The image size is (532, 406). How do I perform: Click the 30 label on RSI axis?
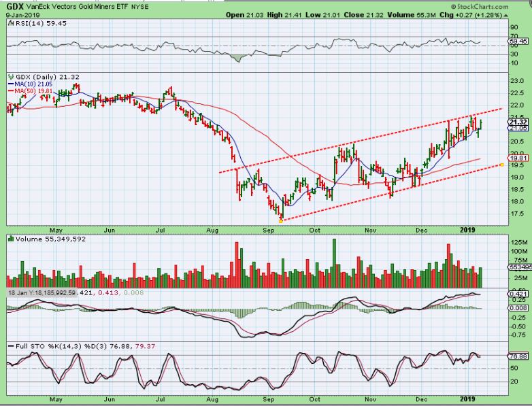coord(514,54)
